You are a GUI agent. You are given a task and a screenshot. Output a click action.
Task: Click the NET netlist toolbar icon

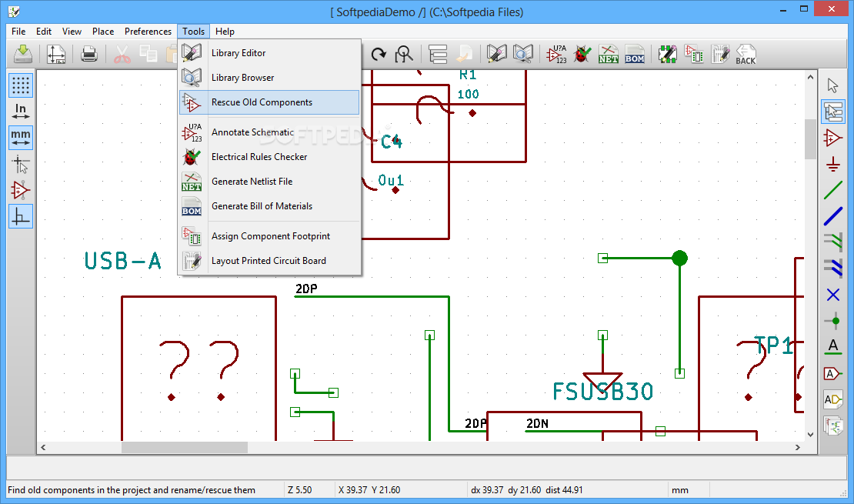609,54
